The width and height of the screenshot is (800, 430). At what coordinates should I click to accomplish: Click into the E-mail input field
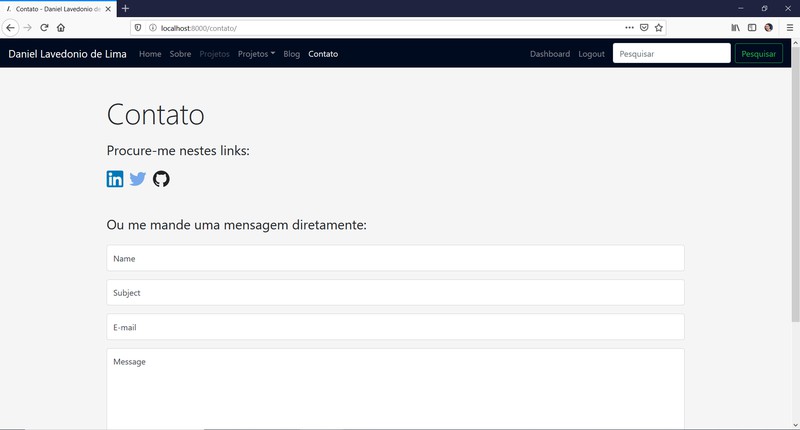(395, 327)
